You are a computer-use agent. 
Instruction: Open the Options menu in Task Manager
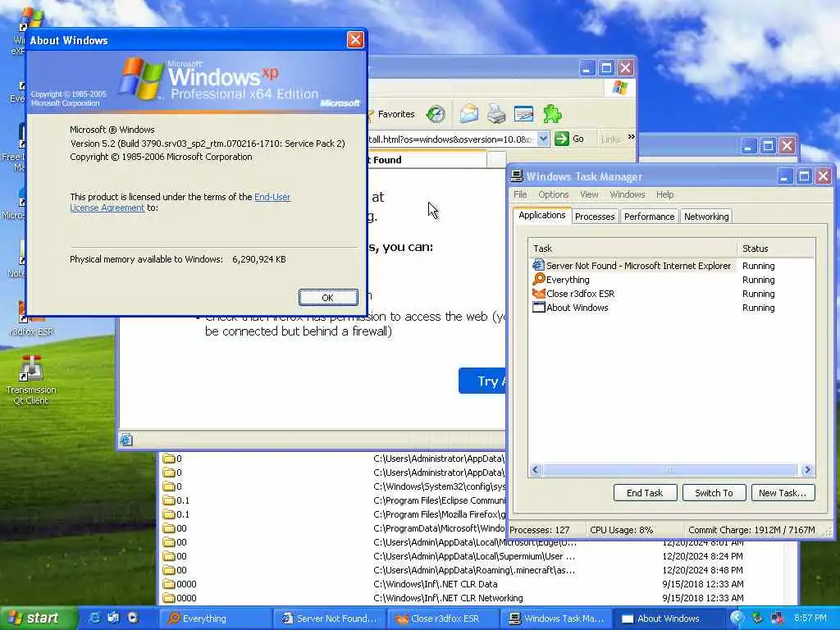click(x=554, y=194)
